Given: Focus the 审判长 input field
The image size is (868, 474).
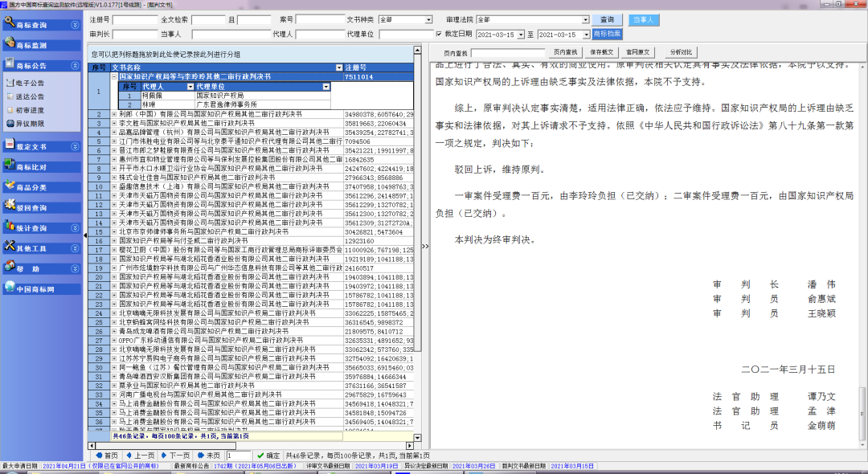Looking at the screenshot, I should 135,35.
